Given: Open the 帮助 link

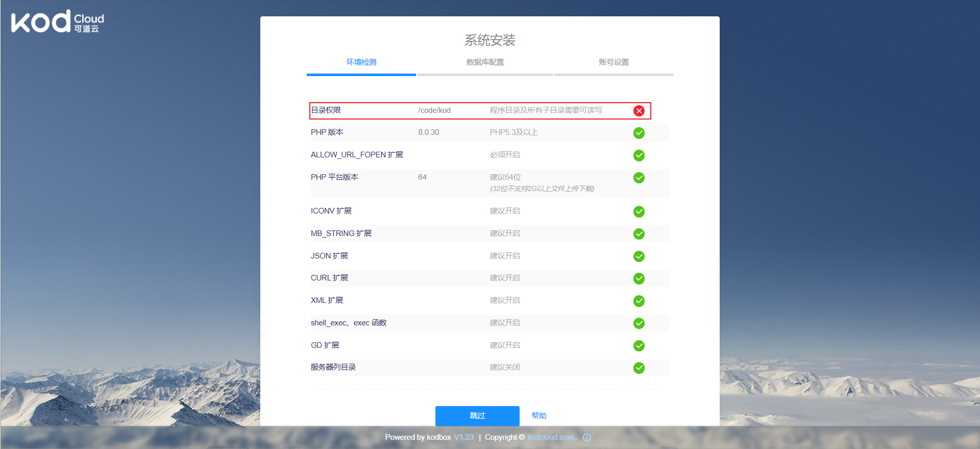Looking at the screenshot, I should click(x=539, y=416).
